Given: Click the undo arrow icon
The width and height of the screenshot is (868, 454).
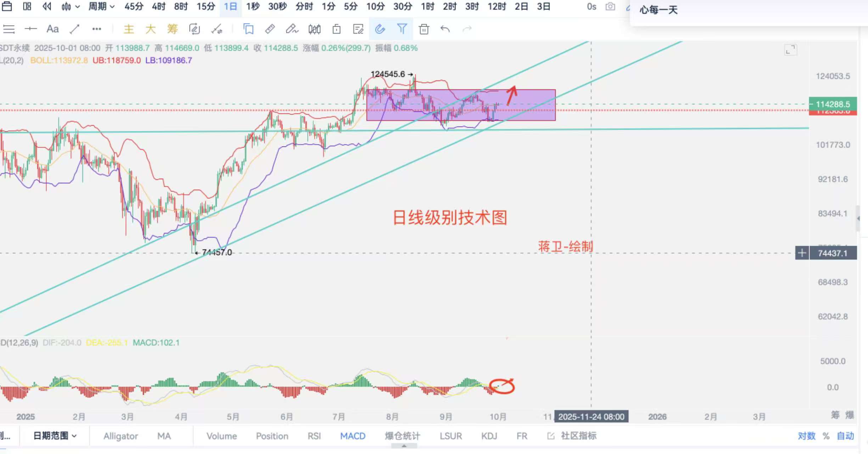Looking at the screenshot, I should 445,29.
